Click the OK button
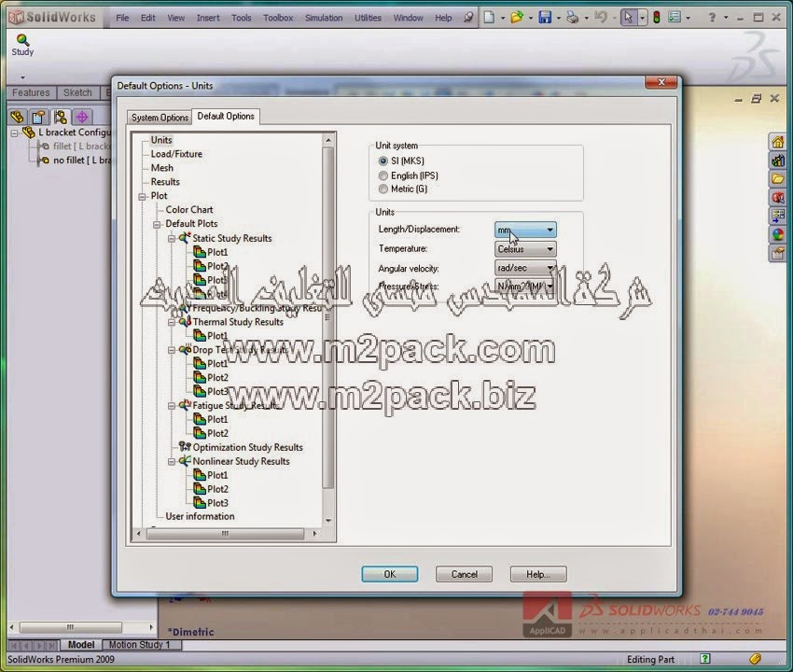 [389, 574]
